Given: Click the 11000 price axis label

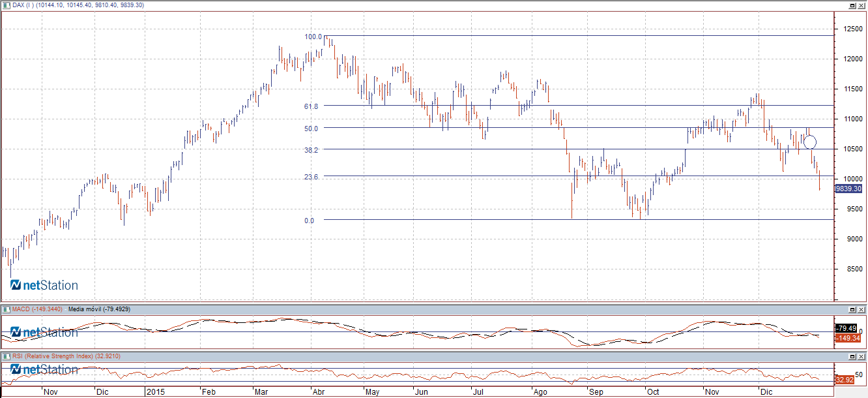Looking at the screenshot, I should [852, 119].
